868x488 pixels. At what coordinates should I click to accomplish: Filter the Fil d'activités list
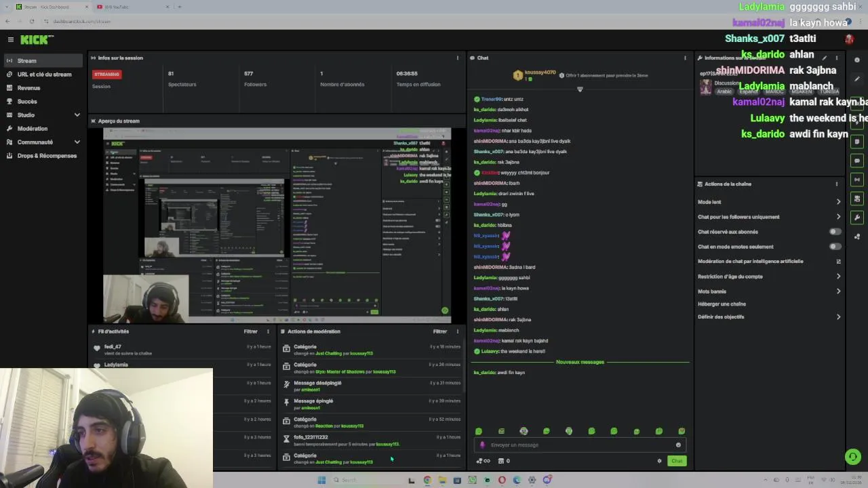[x=250, y=331]
